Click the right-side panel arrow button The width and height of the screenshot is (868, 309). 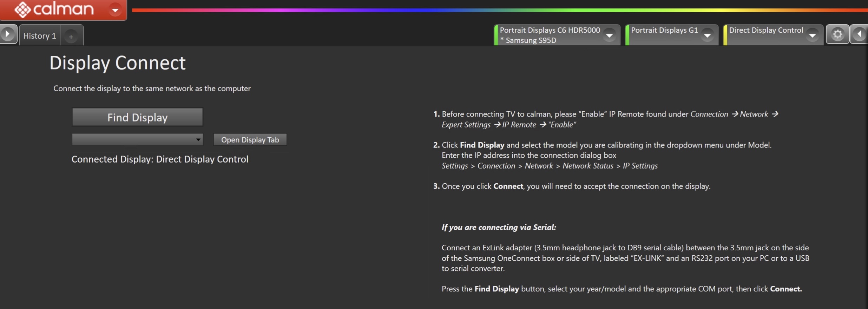[859, 34]
